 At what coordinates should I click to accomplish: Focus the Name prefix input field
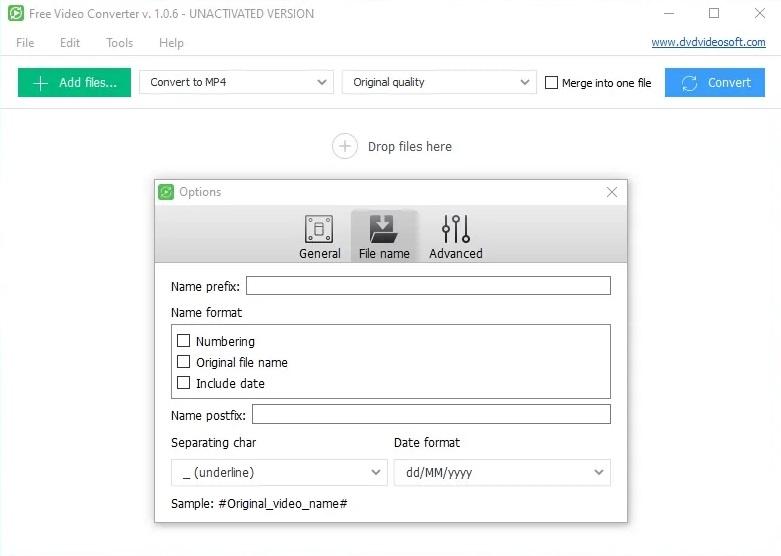coord(428,286)
